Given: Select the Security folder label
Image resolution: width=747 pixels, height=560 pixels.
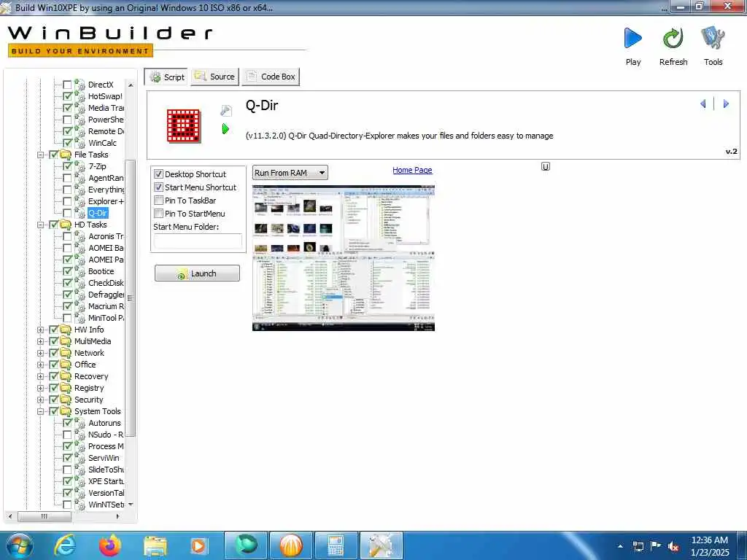Looking at the screenshot, I should [x=88, y=400].
